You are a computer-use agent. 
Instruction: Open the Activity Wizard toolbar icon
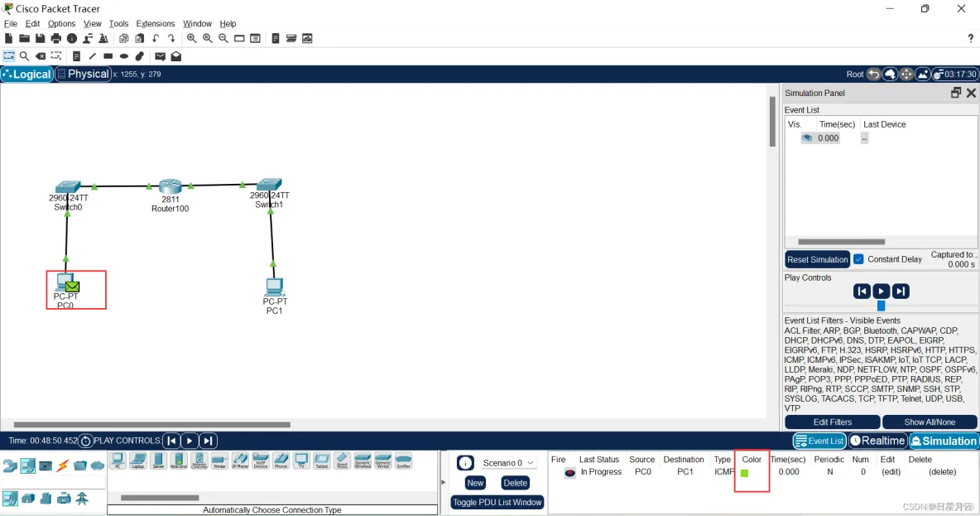88,39
